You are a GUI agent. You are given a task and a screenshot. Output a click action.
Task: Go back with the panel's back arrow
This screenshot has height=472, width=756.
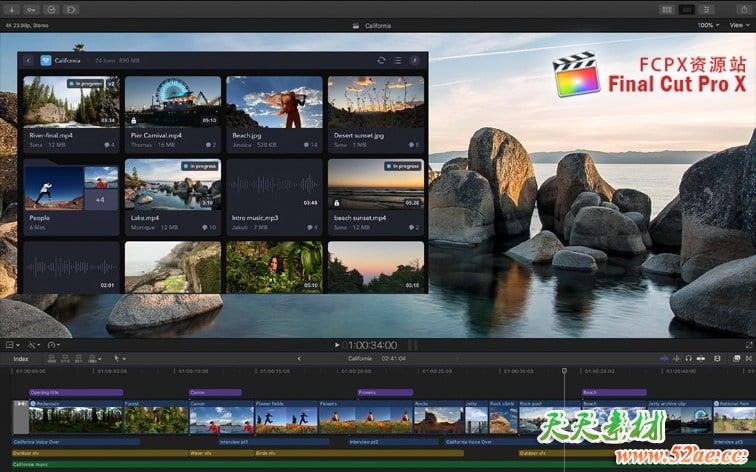pos(28,60)
